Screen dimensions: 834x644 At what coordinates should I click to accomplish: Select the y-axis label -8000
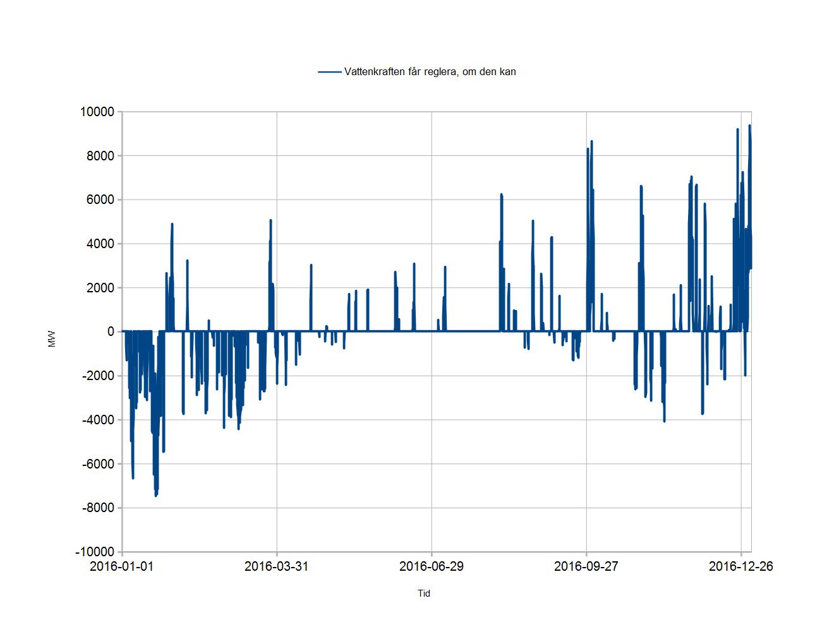[x=99, y=508]
